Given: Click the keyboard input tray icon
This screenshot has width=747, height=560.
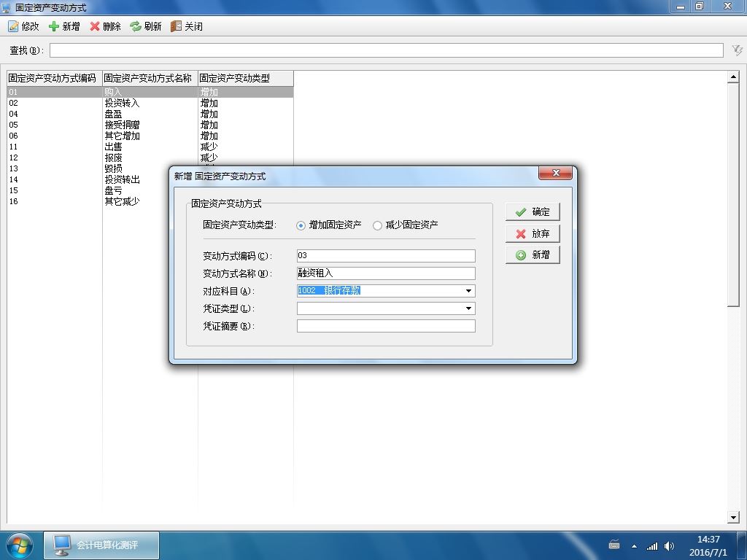Looking at the screenshot, I should coord(614,544).
